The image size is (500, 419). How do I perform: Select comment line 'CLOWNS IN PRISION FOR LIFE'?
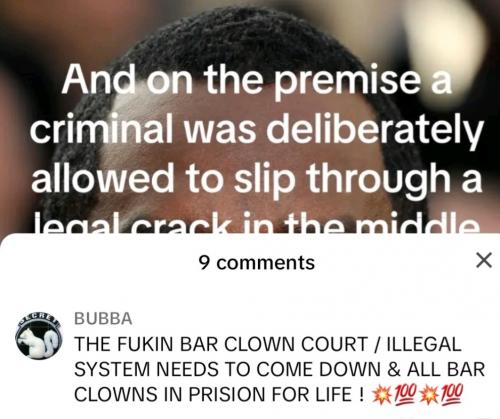coord(218,394)
